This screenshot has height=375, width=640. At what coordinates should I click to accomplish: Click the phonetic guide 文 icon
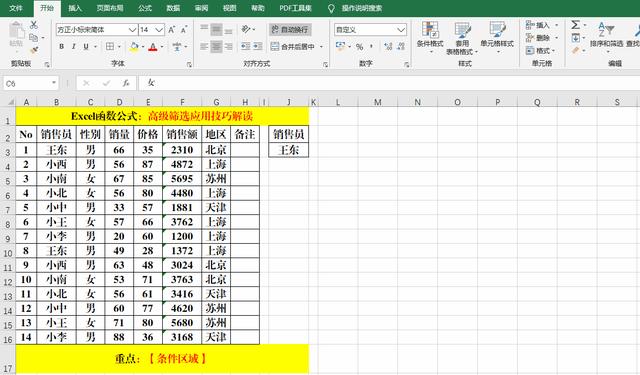pyautogui.click(x=177, y=47)
